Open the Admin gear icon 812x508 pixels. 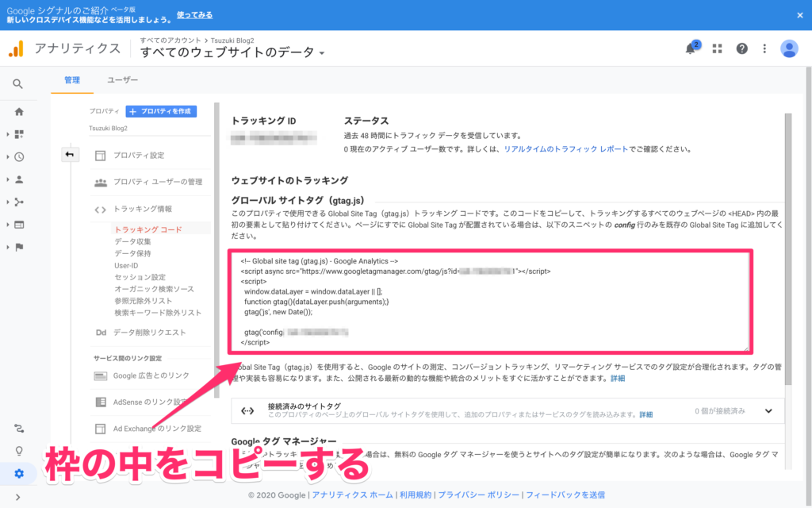(19, 473)
